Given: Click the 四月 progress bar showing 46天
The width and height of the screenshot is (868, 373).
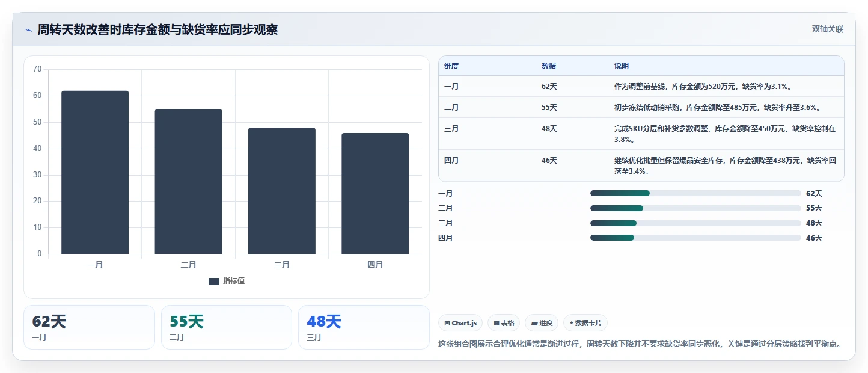Looking at the screenshot, I should click(x=695, y=238).
